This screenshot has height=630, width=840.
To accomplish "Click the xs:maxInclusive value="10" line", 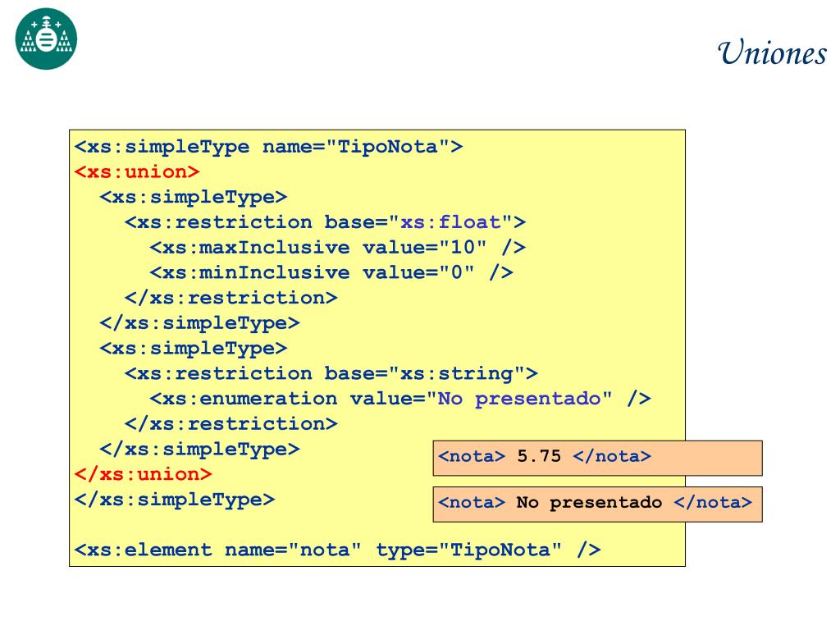I will (x=337, y=248).
